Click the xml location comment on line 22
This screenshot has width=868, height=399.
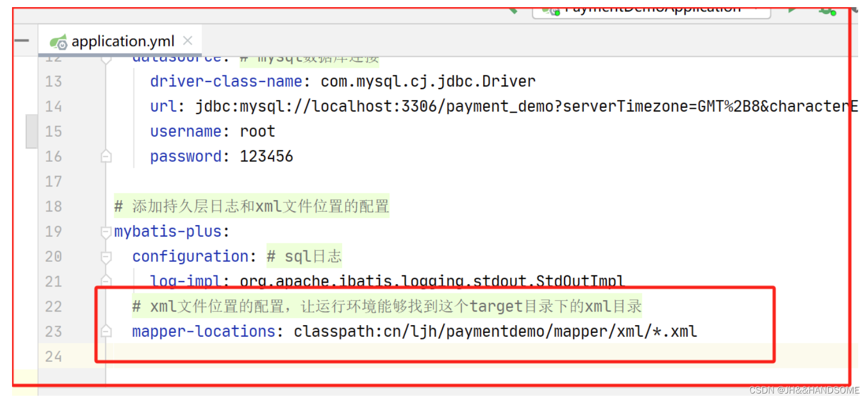387,306
